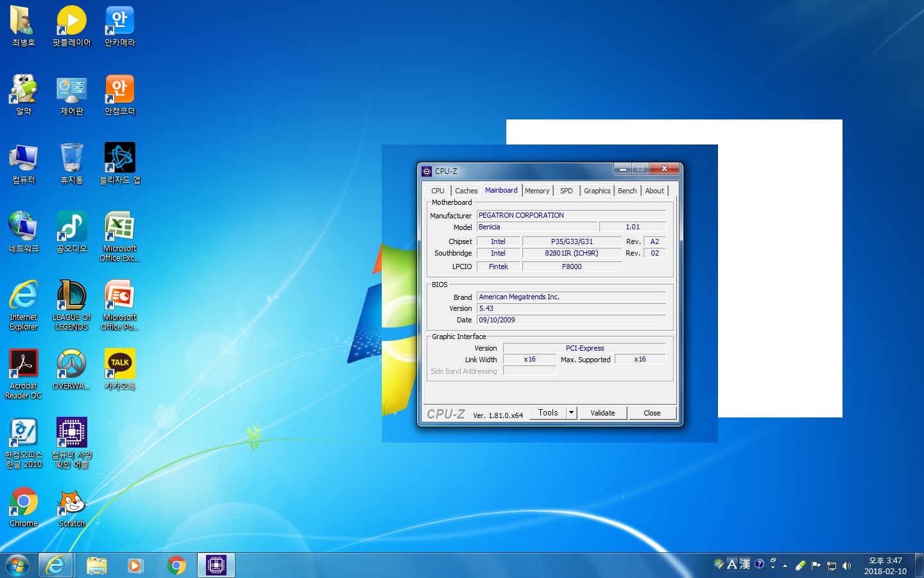Select the 네트워크 desktop icon
This screenshot has height=578, width=924.
[23, 232]
